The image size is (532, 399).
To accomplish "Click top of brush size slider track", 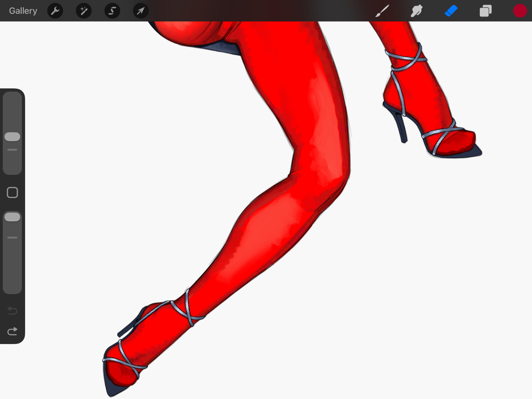I will (12, 97).
